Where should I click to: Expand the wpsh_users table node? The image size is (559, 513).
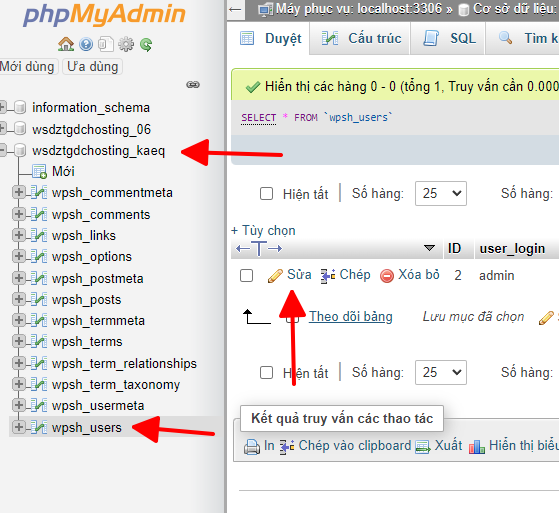pos(19,427)
